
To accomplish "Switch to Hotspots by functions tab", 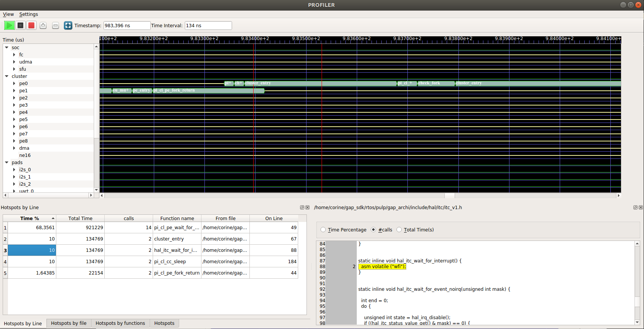I will [x=120, y=323].
